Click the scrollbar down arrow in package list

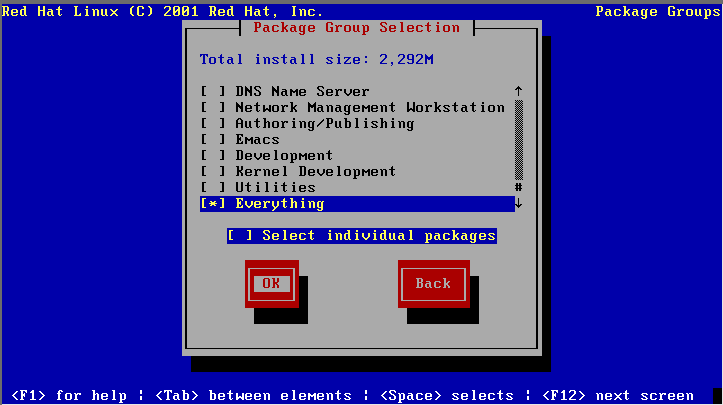pos(518,204)
